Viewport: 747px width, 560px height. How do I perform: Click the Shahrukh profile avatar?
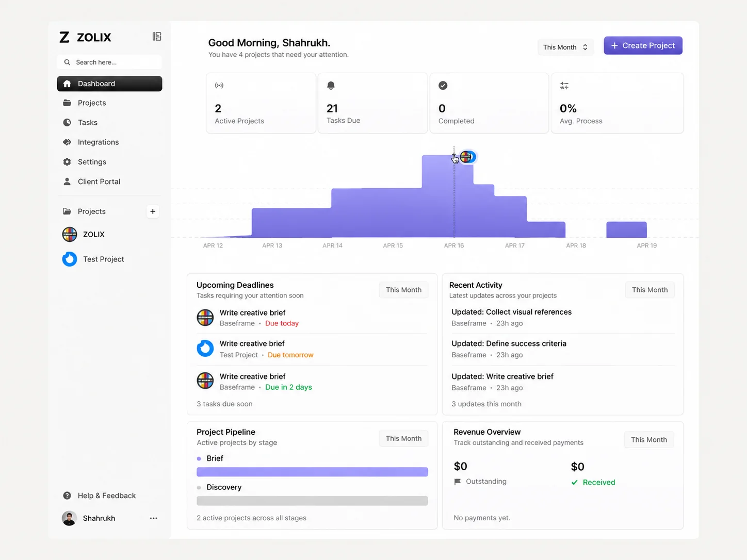point(69,518)
